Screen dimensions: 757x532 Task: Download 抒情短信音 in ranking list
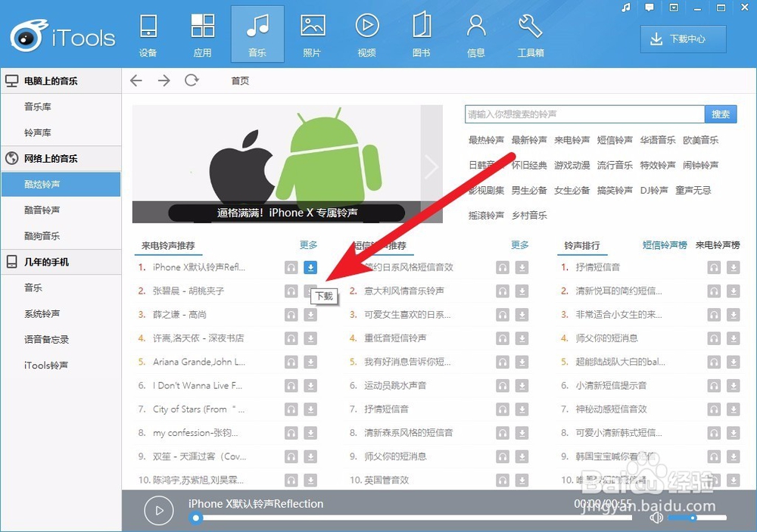point(734,267)
